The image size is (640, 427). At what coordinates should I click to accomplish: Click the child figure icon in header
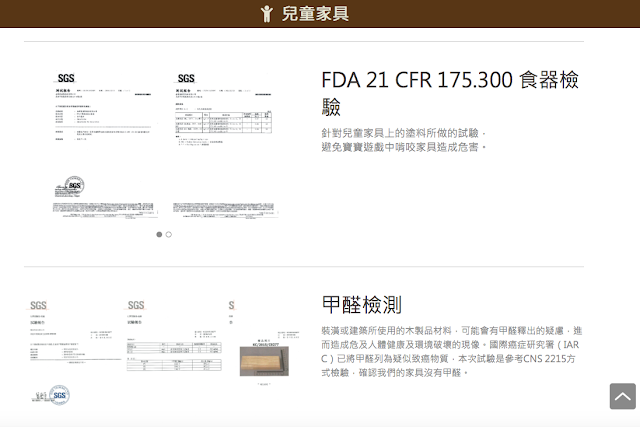pyautogui.click(x=266, y=13)
